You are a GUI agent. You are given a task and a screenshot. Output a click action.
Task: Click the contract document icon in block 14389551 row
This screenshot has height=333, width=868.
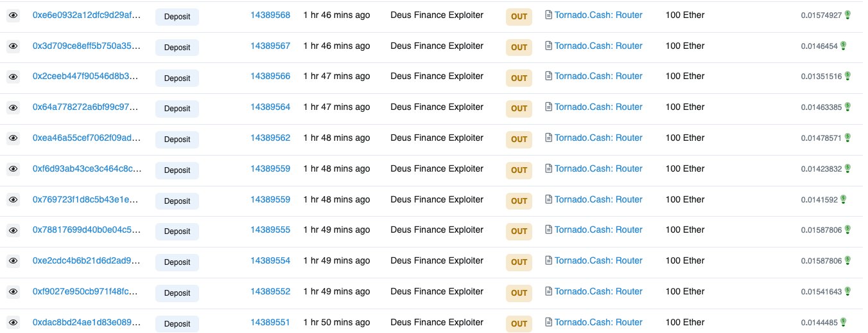point(548,322)
